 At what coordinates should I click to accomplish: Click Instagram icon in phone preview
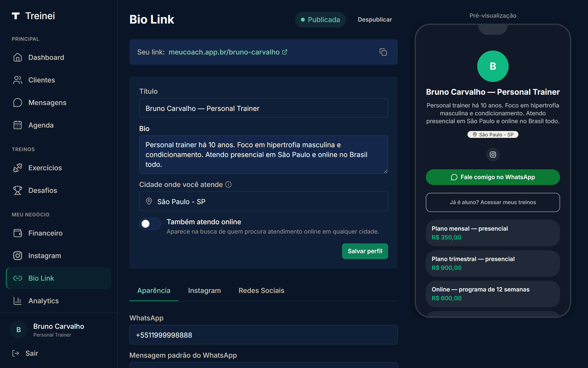(x=493, y=155)
